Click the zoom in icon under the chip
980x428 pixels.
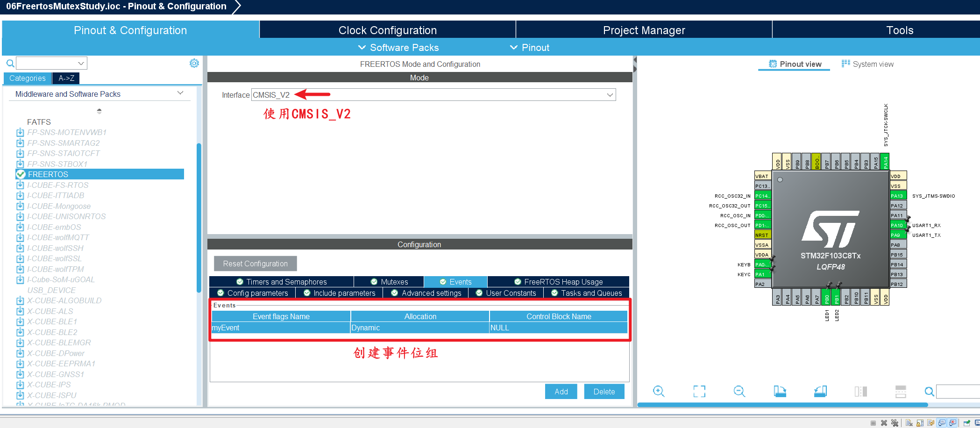coord(659,391)
